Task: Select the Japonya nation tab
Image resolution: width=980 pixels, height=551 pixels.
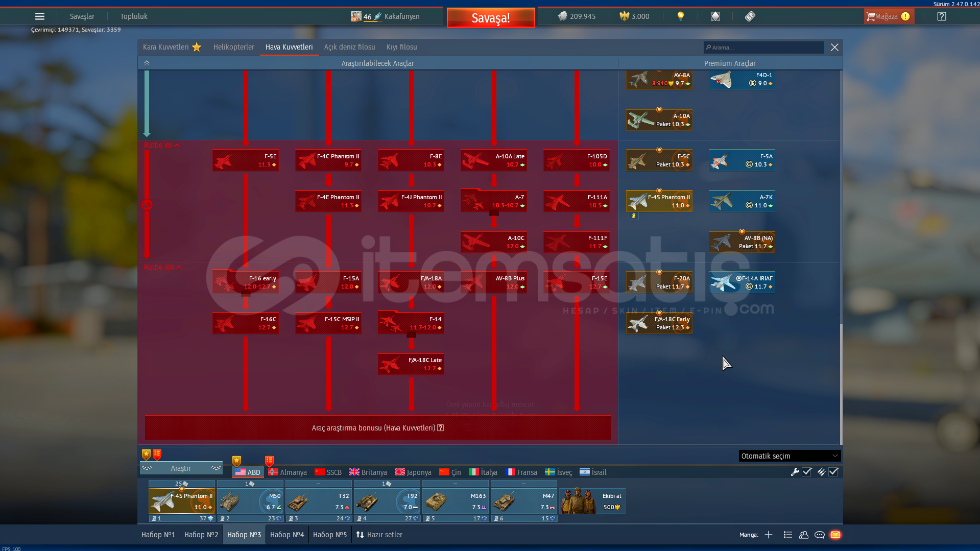Action: coord(413,472)
